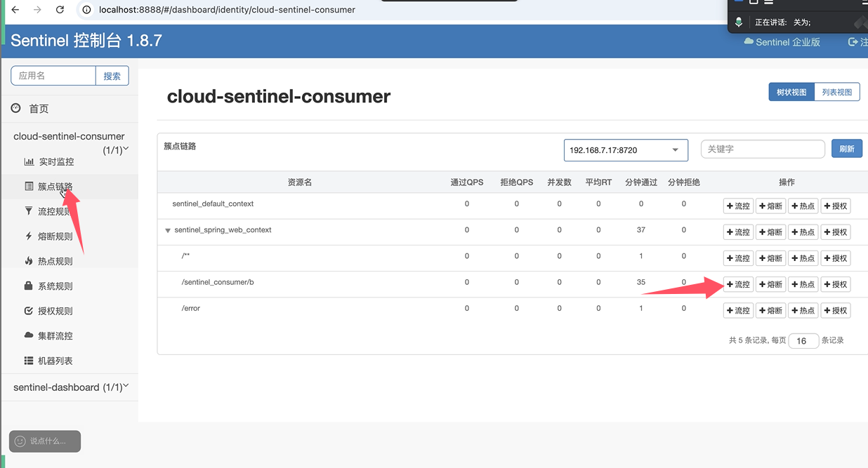Viewport: 868px width, 468px height.
Task: Click the 流控规则 filter icon
Action: click(29, 211)
